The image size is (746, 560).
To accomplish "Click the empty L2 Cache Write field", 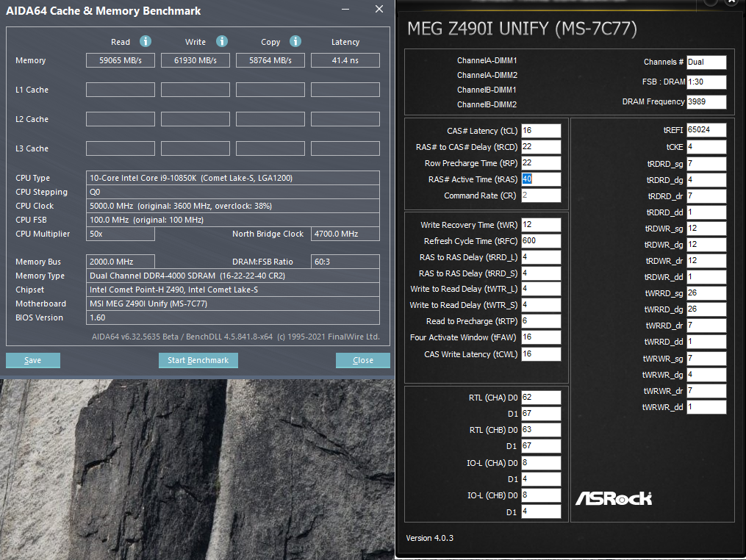I will point(195,119).
